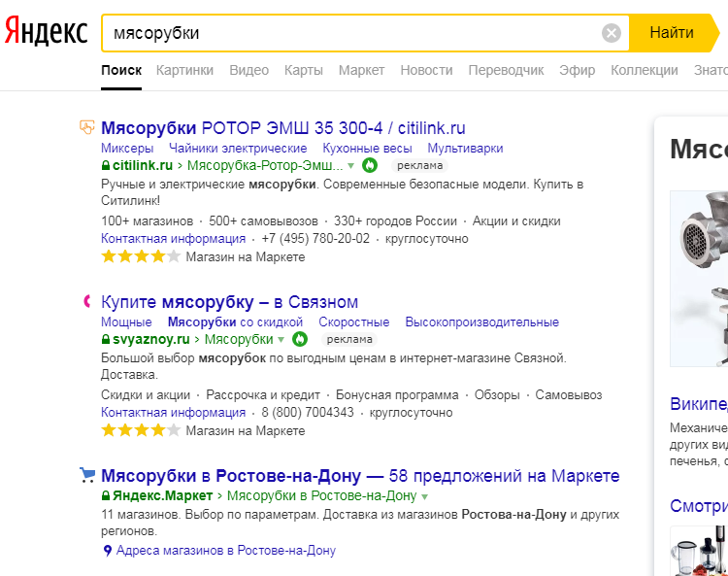Go to the Новости tab

tap(426, 70)
